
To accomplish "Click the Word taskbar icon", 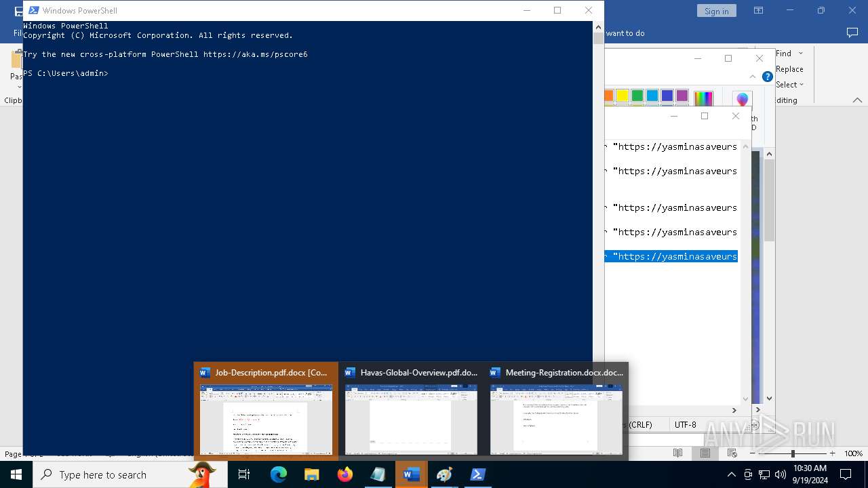I will (411, 474).
